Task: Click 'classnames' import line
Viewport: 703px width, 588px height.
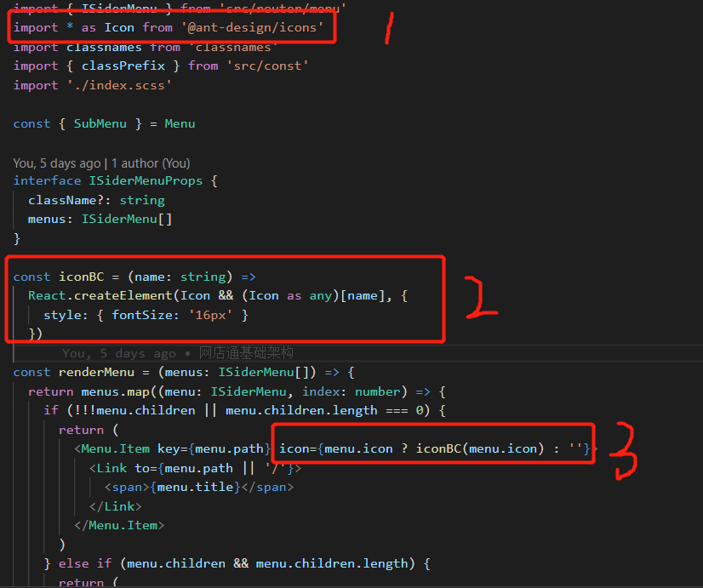Action: pyautogui.click(x=146, y=47)
